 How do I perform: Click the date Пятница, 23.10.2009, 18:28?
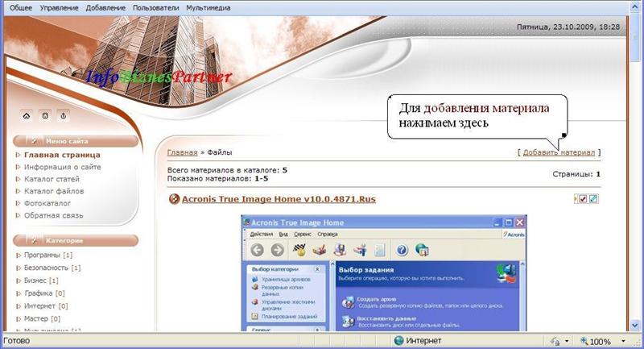568,27
